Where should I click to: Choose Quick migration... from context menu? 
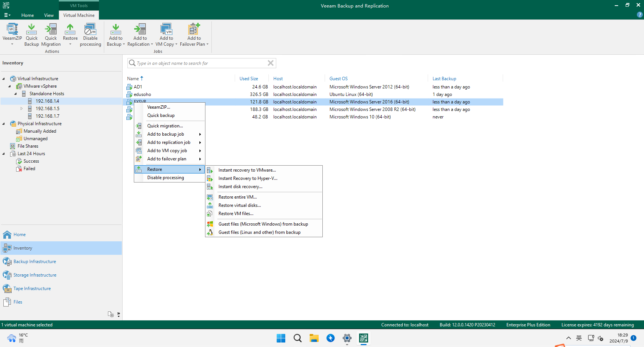169,126
